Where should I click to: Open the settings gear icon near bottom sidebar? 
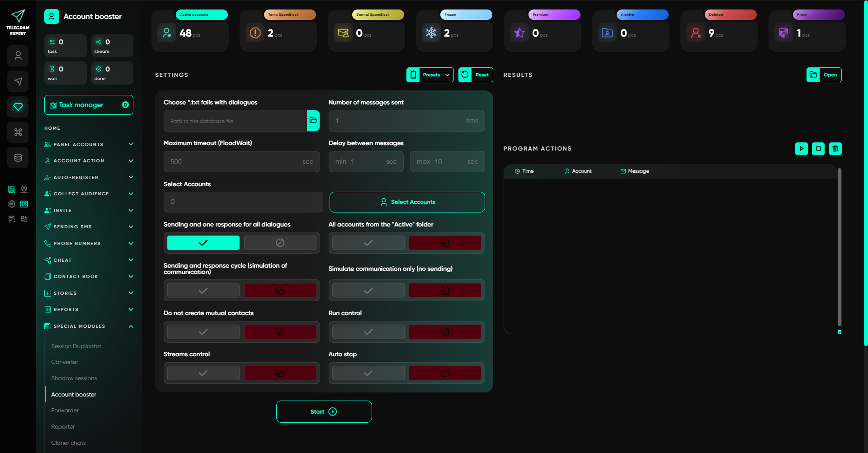tap(11, 204)
